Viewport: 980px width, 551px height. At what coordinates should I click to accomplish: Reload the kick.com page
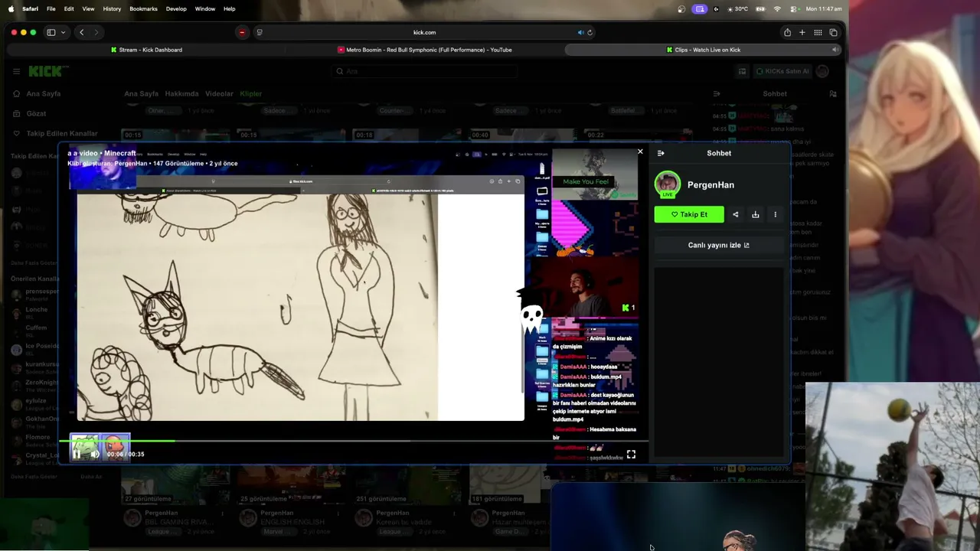point(590,32)
